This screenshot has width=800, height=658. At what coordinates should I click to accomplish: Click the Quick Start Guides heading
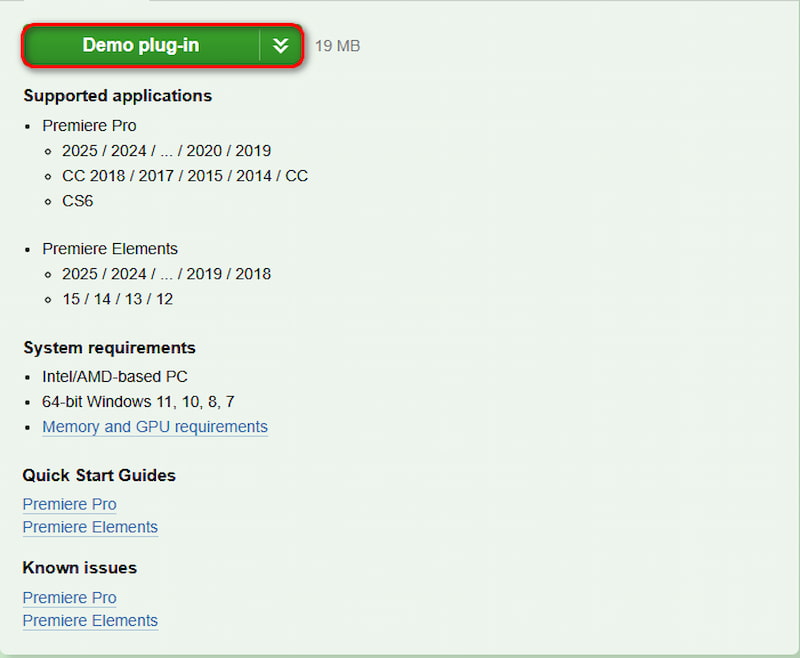(x=99, y=475)
